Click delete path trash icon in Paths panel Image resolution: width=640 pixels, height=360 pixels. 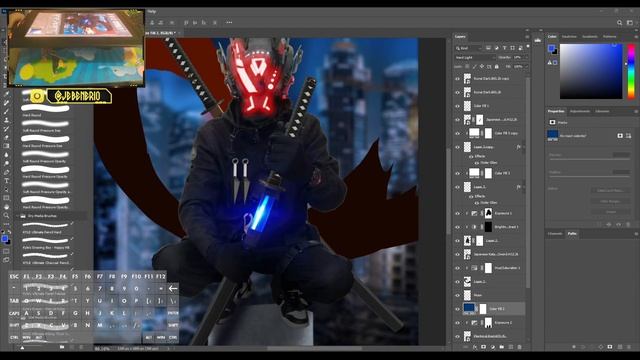628,347
